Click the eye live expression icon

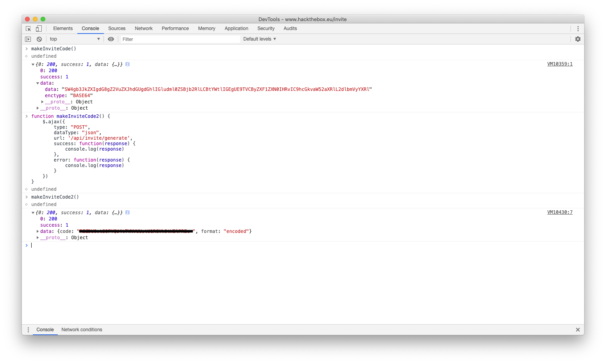(111, 39)
